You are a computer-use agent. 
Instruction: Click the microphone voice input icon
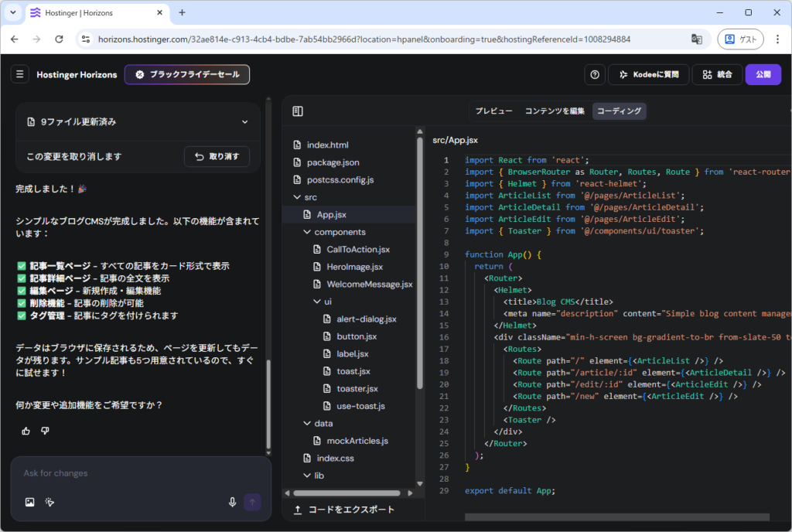(232, 502)
